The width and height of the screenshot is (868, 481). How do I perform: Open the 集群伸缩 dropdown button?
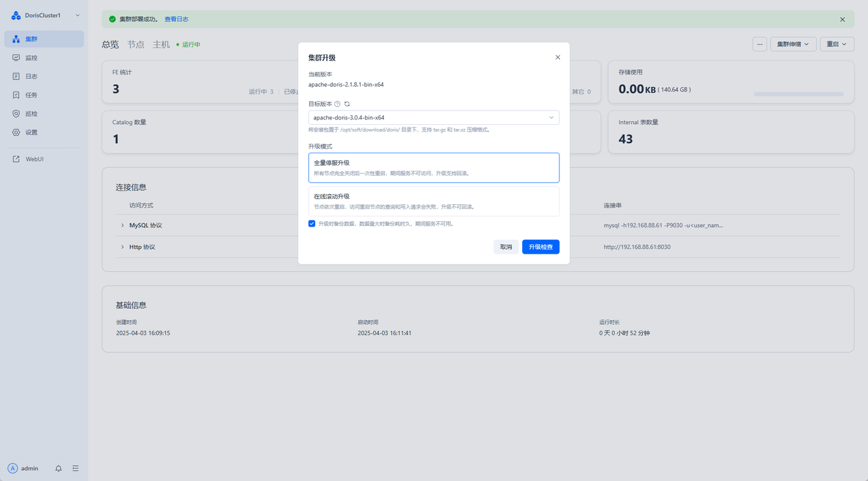click(793, 43)
